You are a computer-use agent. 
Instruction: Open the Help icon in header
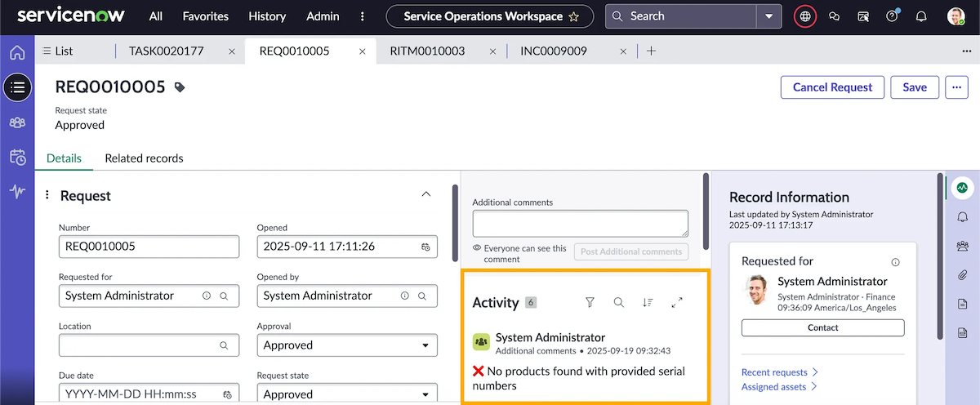[892, 16]
